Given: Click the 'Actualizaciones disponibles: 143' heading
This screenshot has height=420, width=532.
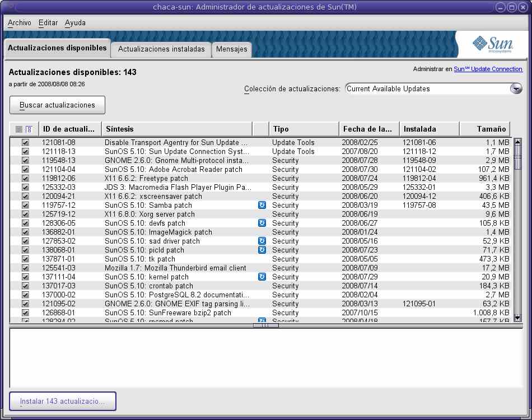Looking at the screenshot, I should [73, 72].
